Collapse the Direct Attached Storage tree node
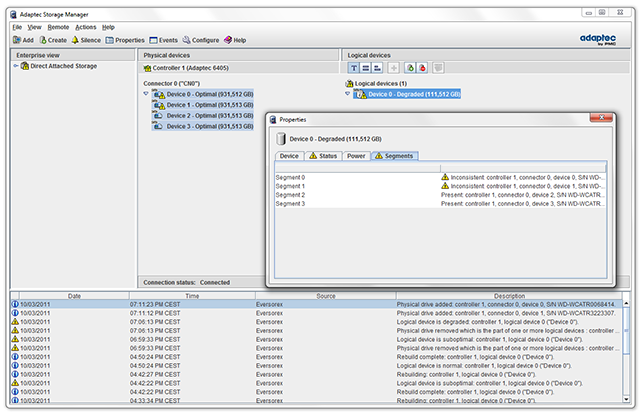The image size is (640, 414). (16, 66)
